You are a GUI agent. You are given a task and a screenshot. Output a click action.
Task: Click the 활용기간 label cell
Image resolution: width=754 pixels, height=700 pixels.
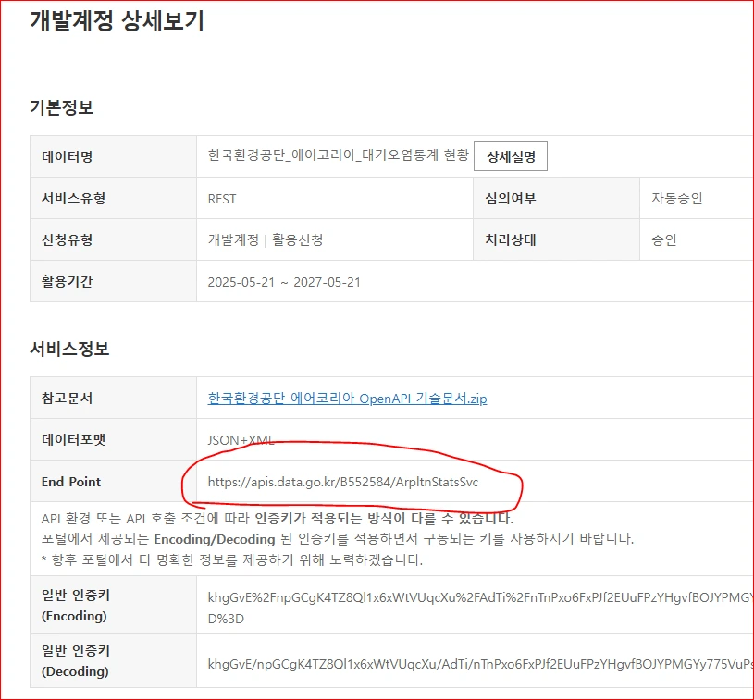pos(113,281)
